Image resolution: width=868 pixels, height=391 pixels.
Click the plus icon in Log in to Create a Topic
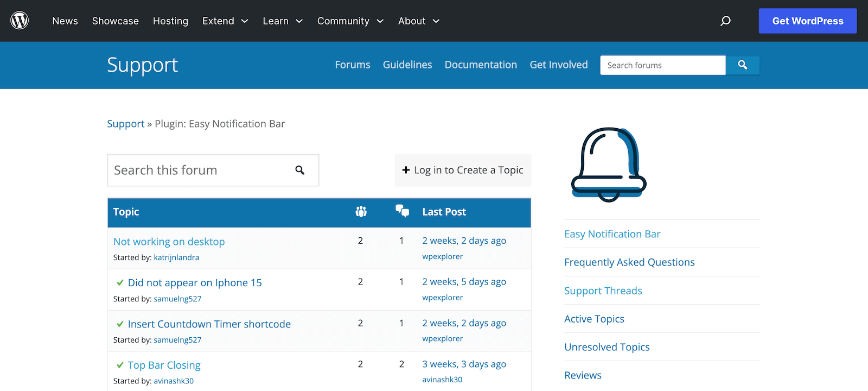[406, 170]
